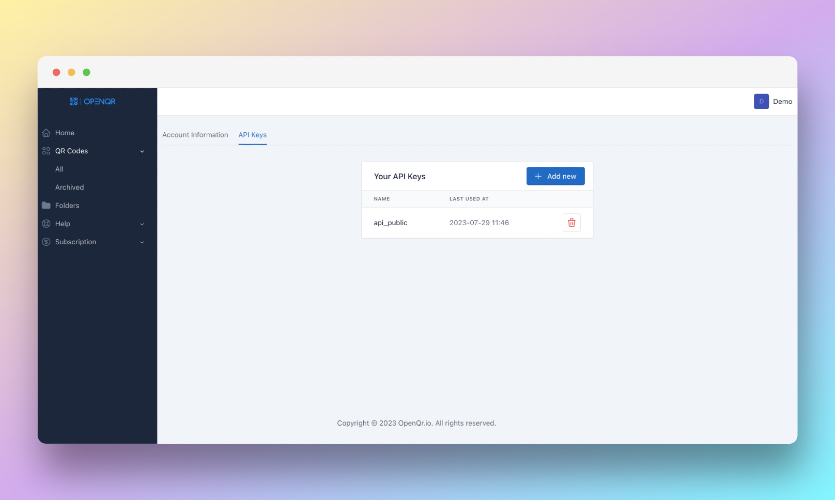Click the QR Codes grid icon
The height and width of the screenshot is (500, 835).
46,151
